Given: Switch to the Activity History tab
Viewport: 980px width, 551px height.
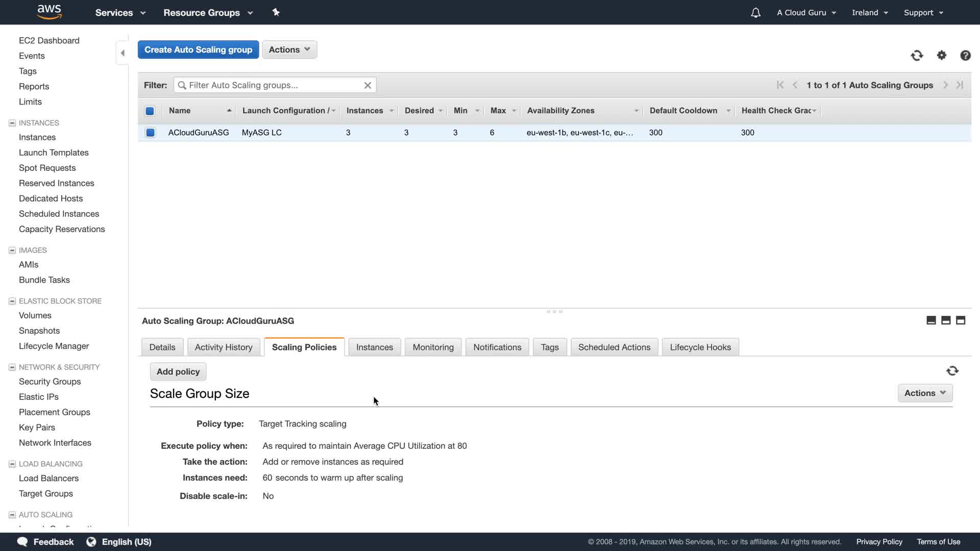Looking at the screenshot, I should click(x=224, y=347).
